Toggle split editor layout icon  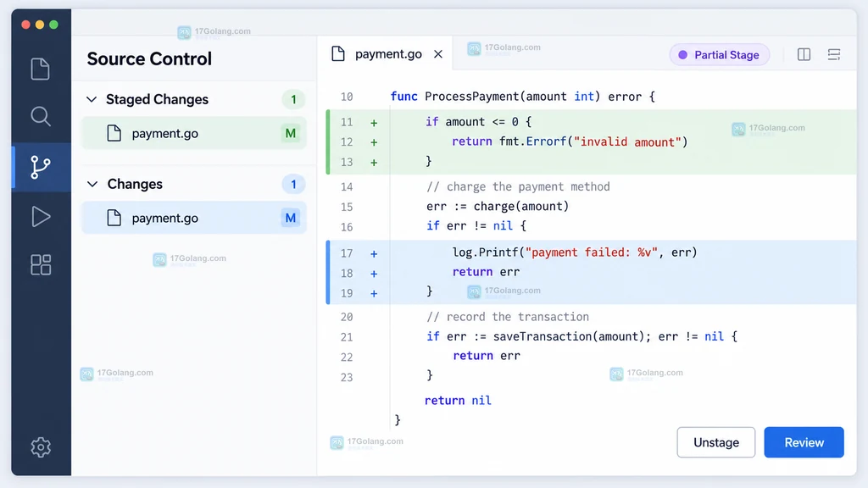point(804,54)
